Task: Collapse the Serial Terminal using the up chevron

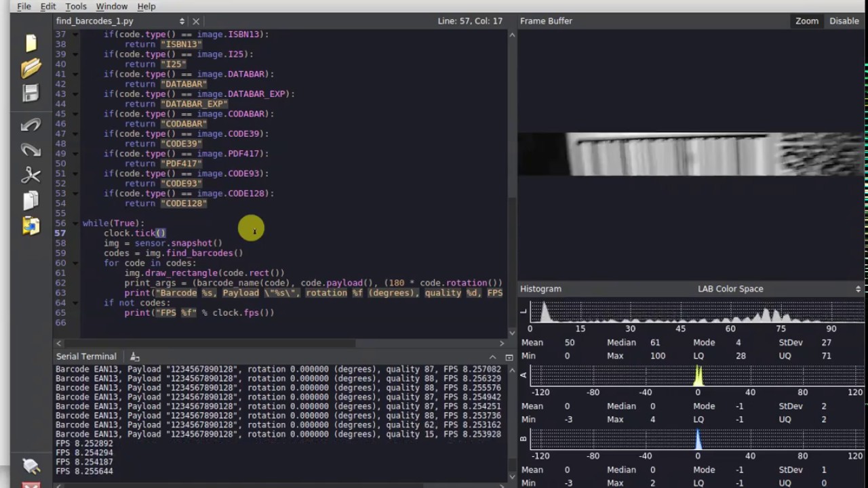Action: [492, 357]
